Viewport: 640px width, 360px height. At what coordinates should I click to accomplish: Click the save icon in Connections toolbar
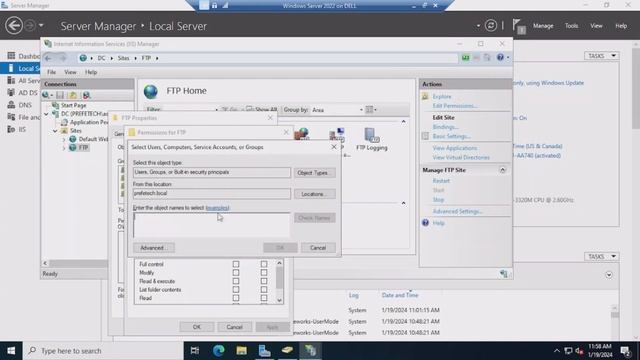click(x=60, y=95)
